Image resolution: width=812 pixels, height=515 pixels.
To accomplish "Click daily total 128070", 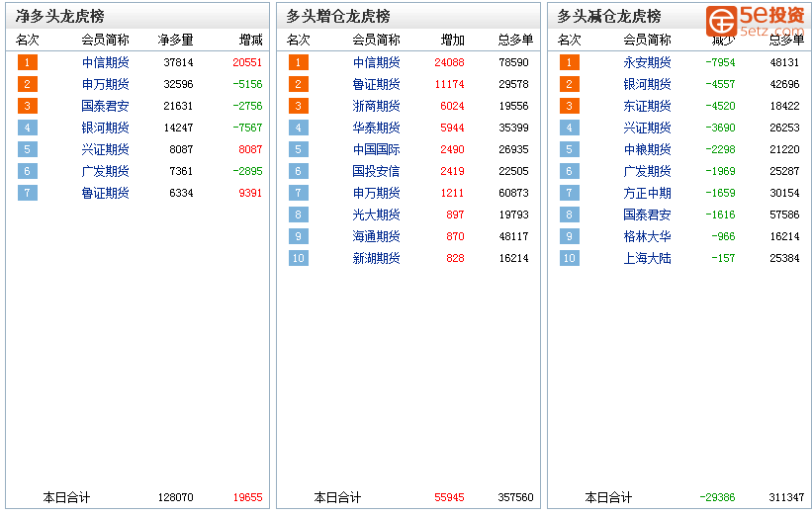I will point(175,497).
